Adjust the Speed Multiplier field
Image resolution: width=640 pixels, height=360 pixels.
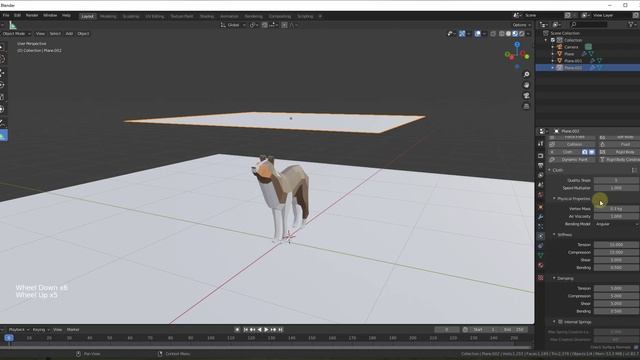[x=617, y=188]
